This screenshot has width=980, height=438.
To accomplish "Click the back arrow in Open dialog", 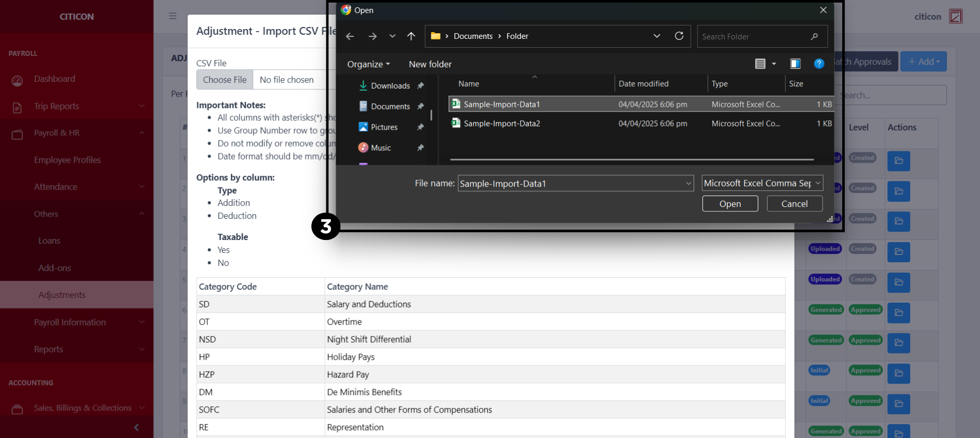I will [350, 36].
